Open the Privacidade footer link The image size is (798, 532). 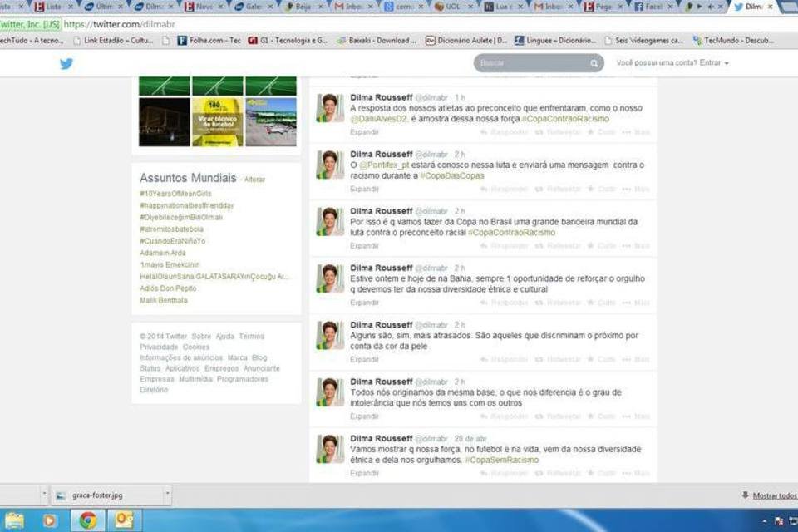159,347
